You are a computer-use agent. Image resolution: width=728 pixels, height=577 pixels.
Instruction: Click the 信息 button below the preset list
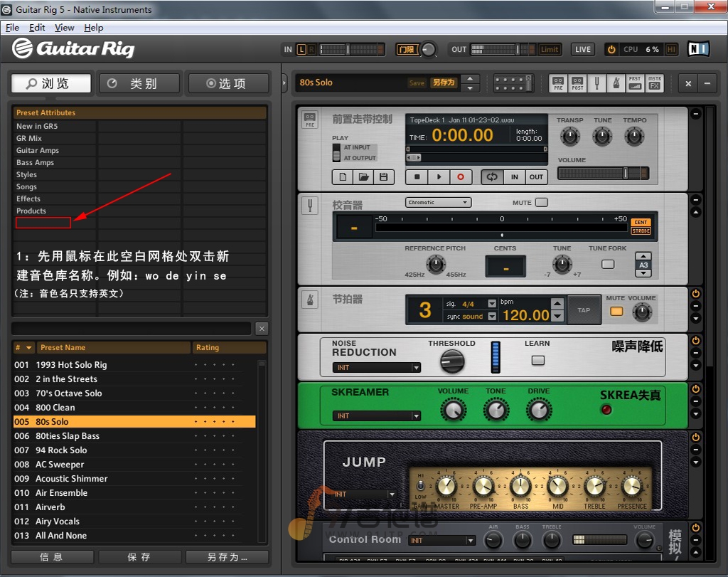(52, 556)
